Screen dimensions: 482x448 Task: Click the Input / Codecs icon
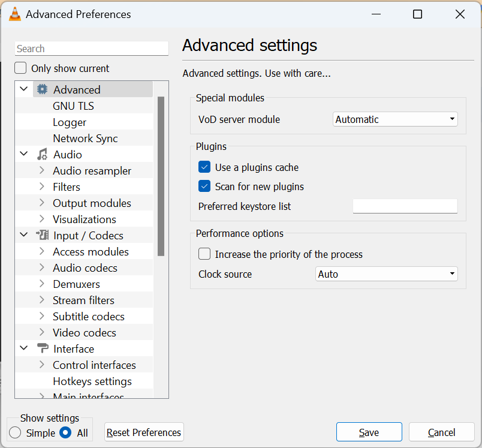42,235
